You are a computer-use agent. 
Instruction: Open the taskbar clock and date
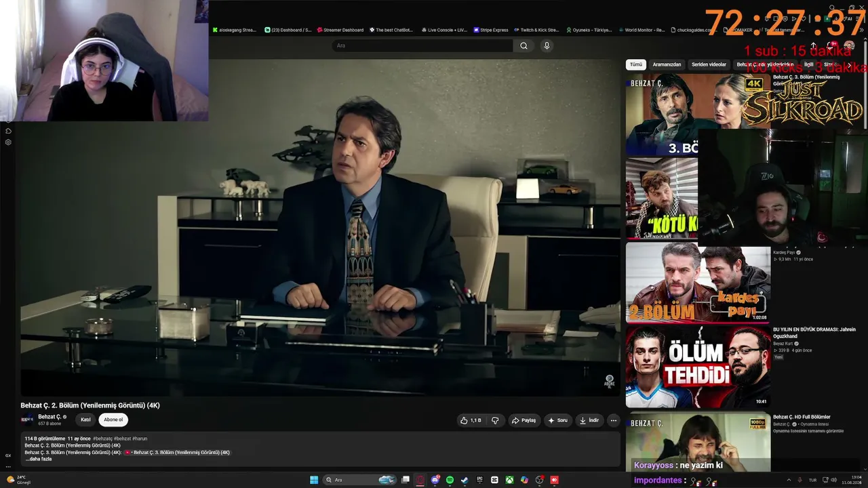coord(850,480)
